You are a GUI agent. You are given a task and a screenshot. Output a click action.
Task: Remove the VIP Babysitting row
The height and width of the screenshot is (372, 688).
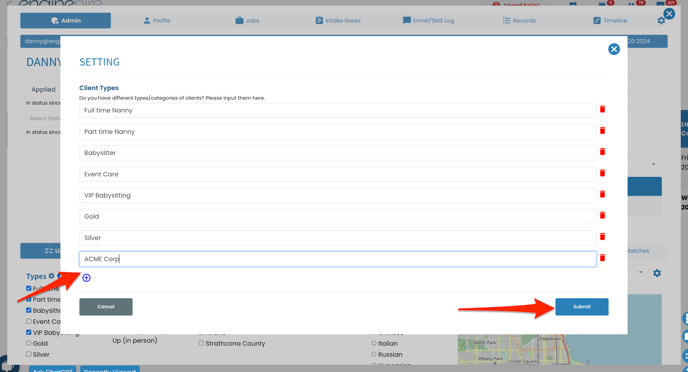coord(602,194)
